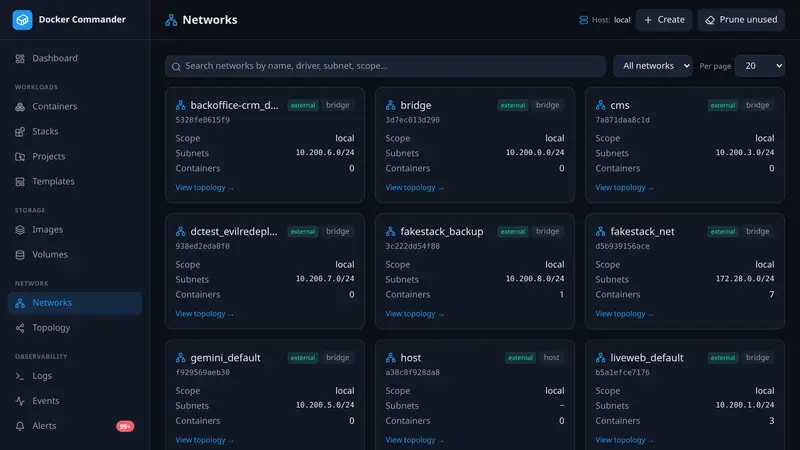800x450 pixels.
Task: Click the Create network button
Action: 664,20
